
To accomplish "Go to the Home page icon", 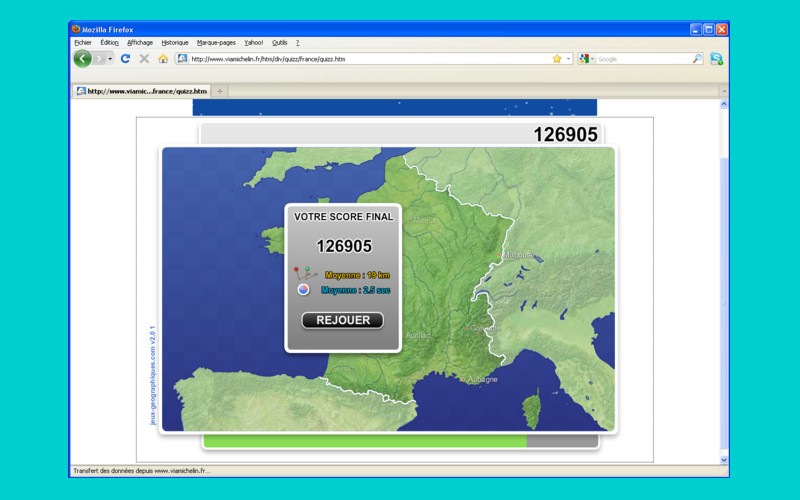I will tap(163, 59).
